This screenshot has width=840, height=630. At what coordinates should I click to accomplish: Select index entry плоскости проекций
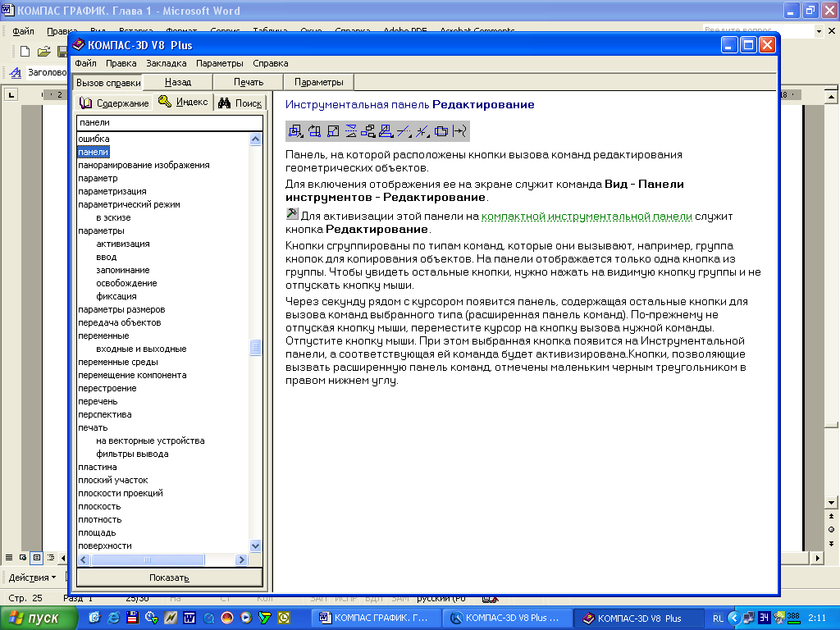(121, 493)
